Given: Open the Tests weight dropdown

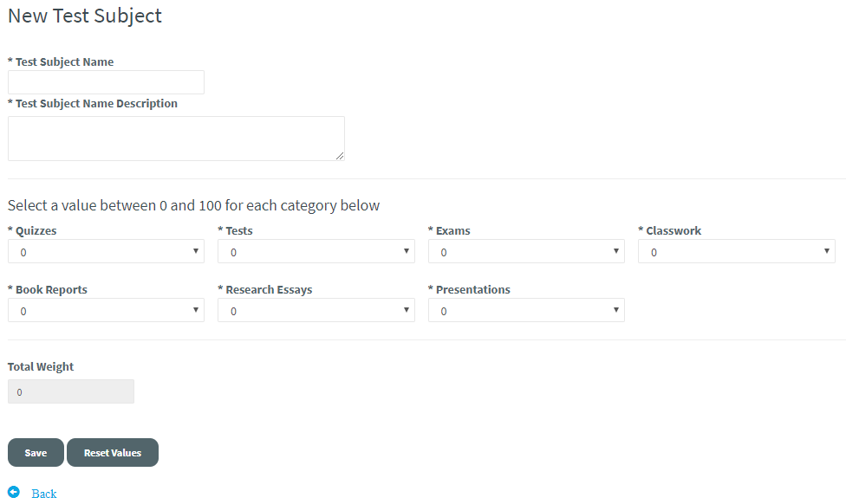Looking at the screenshot, I should coord(316,252).
